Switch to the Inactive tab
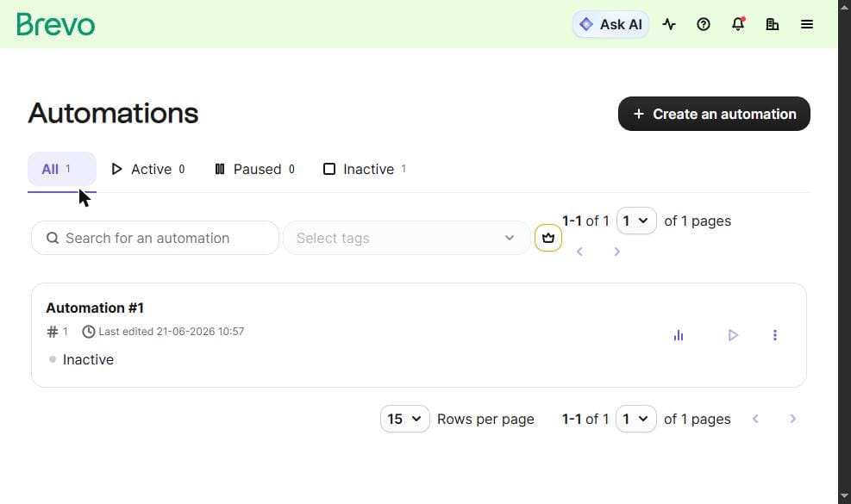Image resolution: width=851 pixels, height=504 pixels. pos(364,169)
